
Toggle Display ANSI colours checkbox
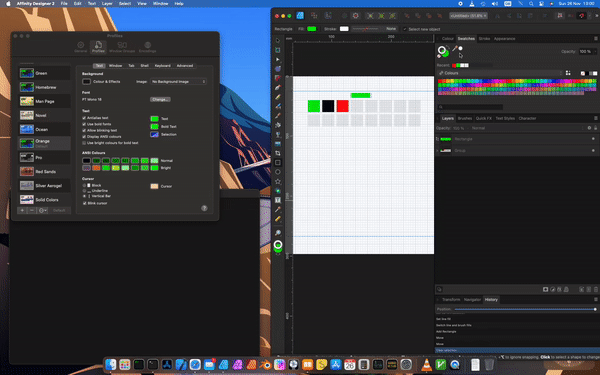84,136
